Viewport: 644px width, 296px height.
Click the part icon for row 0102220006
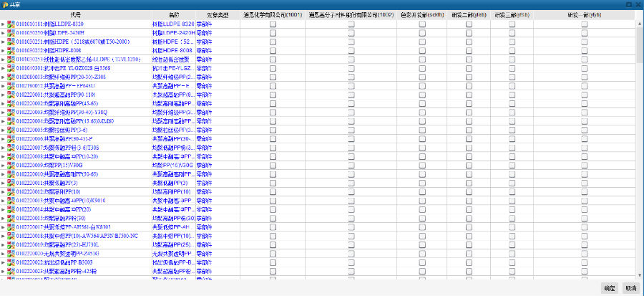point(11,139)
